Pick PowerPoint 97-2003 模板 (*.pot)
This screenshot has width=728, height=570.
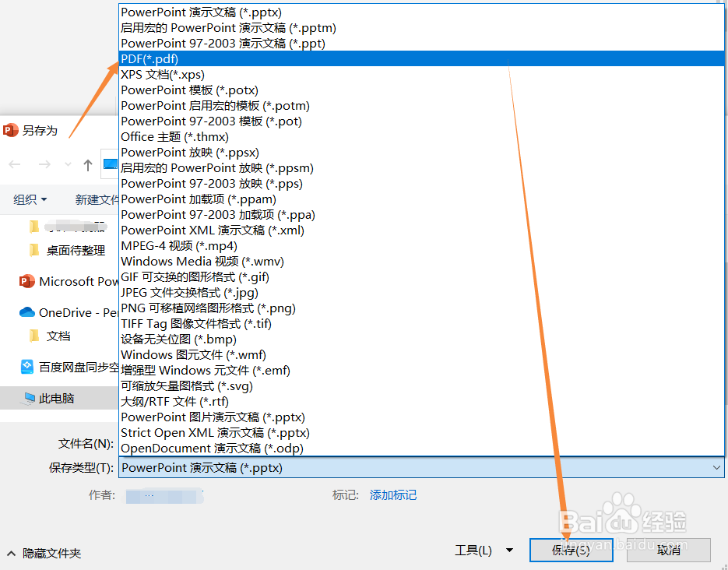(x=421, y=121)
